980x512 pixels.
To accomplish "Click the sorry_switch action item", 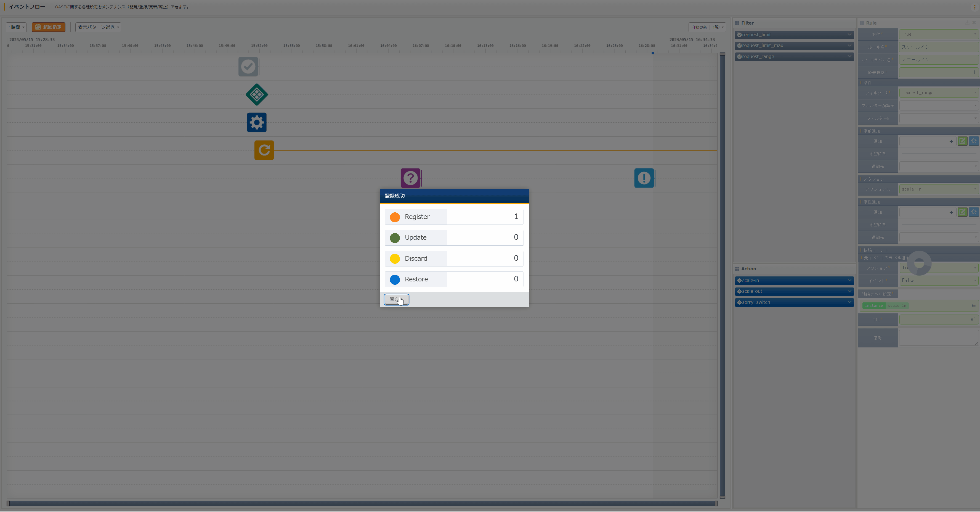I will pos(794,302).
